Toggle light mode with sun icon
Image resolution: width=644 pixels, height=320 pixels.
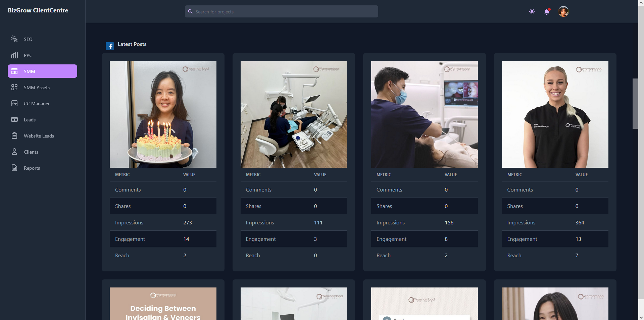coord(532,11)
